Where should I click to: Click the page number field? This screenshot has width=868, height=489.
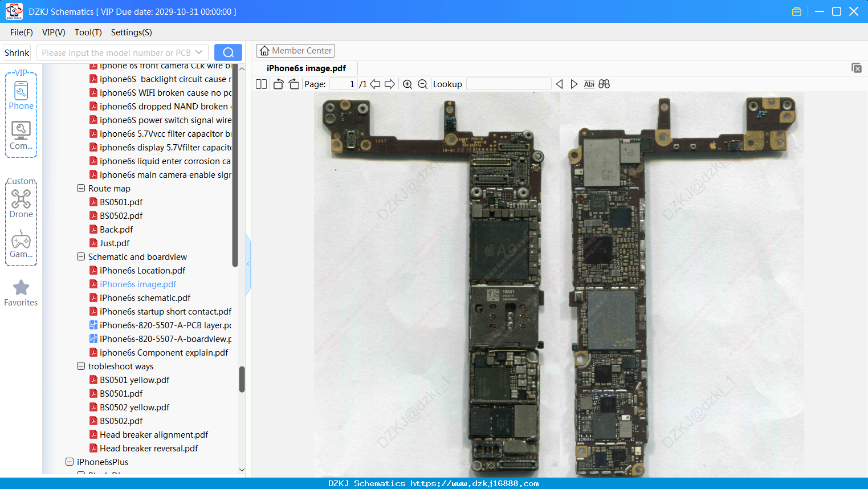[343, 84]
